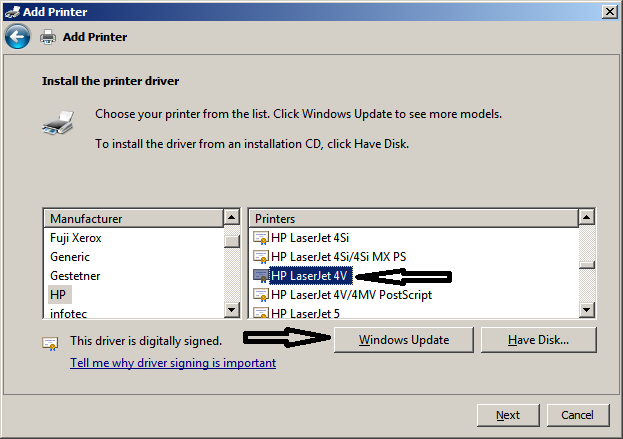The width and height of the screenshot is (623, 439).
Task: Click Manufacturer list scroll up arrow
Action: pos(232,217)
